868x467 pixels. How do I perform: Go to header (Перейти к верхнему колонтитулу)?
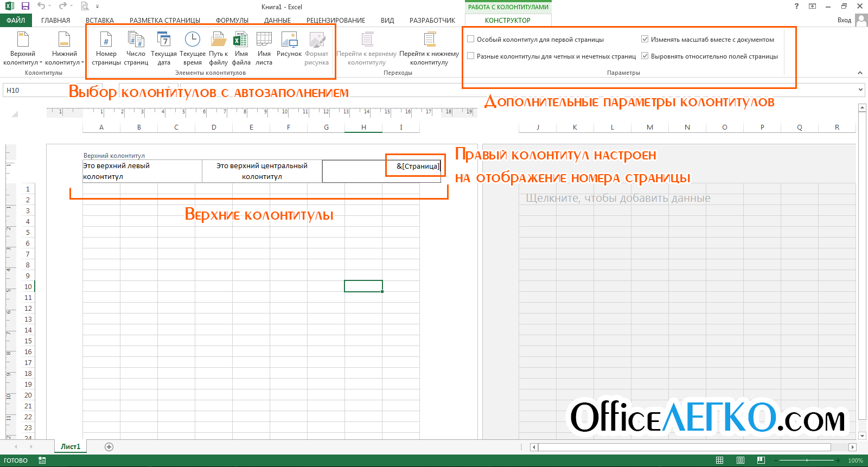point(367,49)
